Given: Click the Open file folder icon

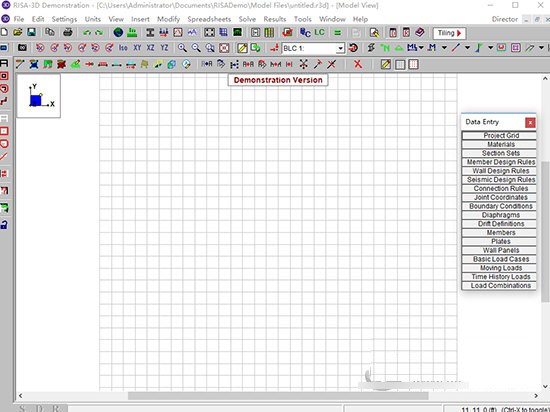Looking at the screenshot, I should point(18,33).
